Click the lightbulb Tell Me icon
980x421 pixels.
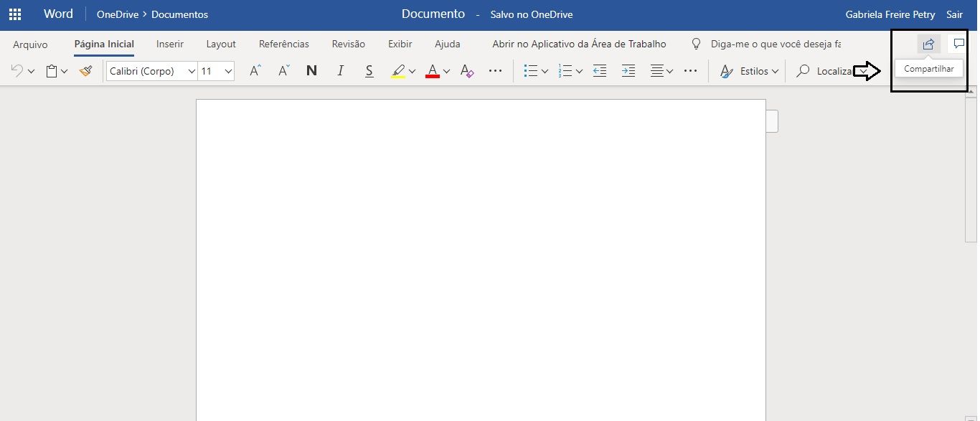[x=695, y=44]
